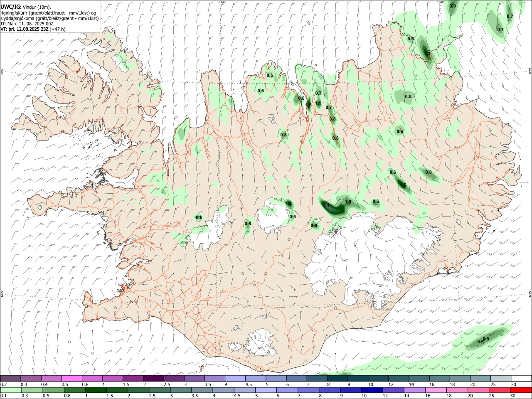Click the gray-green 3–3.5 swatch in lower legend
532x399 pixels.
181,390
